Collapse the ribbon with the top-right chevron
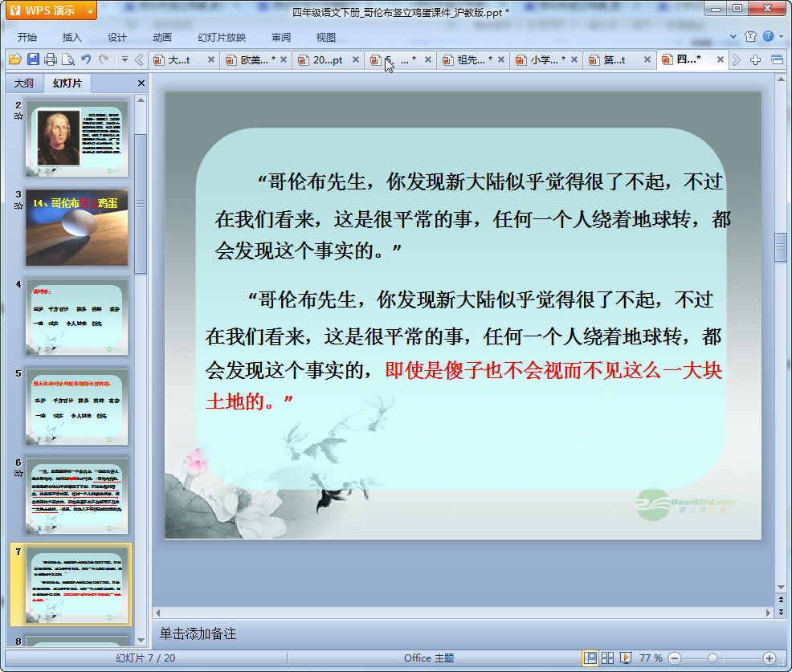Screen dimensions: 792x672 click(x=733, y=36)
